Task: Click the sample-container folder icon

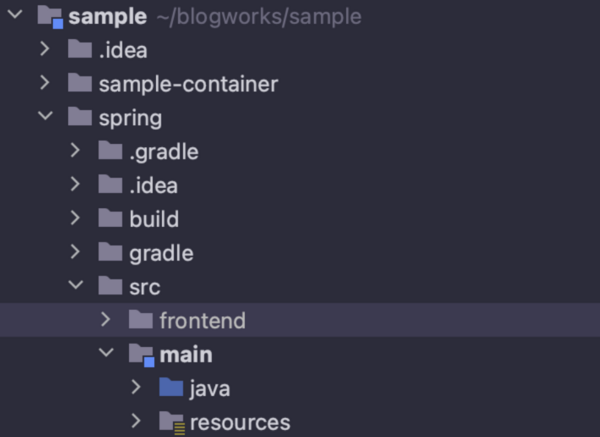Action: (80, 83)
